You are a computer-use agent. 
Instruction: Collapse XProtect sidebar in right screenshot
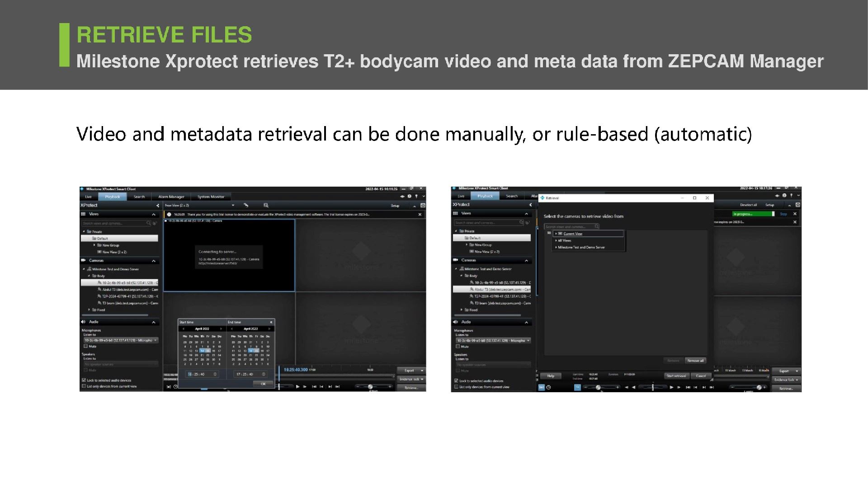pyautogui.click(x=530, y=205)
